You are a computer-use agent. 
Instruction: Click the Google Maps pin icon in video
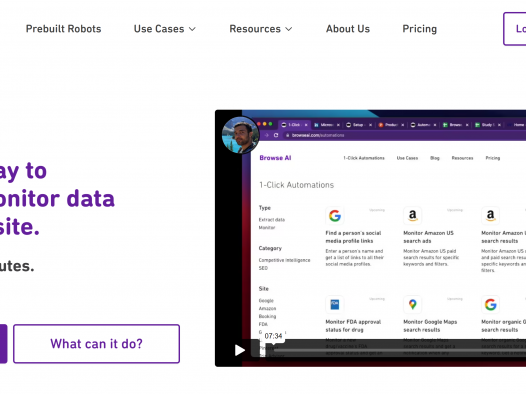413,304
